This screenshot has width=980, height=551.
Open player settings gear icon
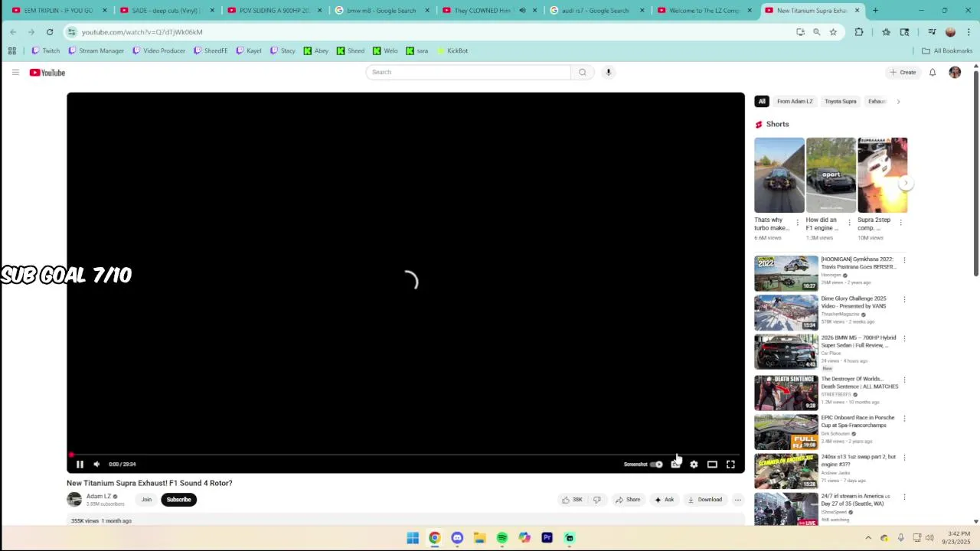click(x=694, y=464)
